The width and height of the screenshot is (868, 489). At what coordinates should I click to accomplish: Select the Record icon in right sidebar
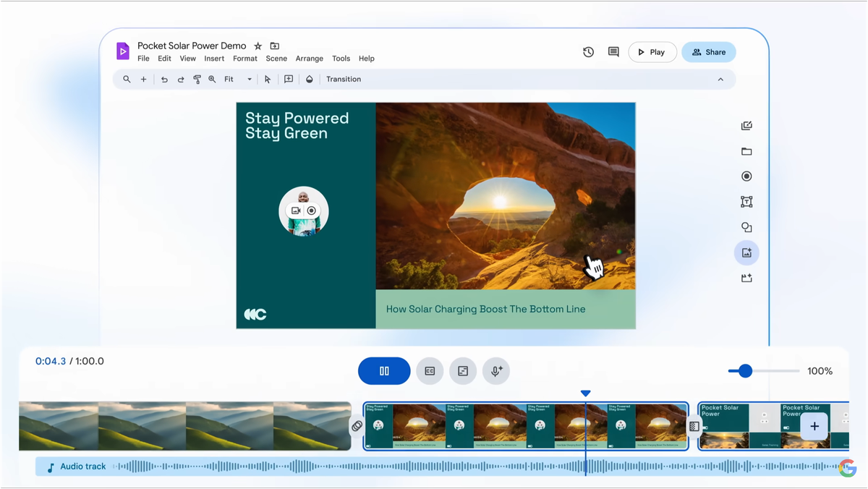click(746, 177)
